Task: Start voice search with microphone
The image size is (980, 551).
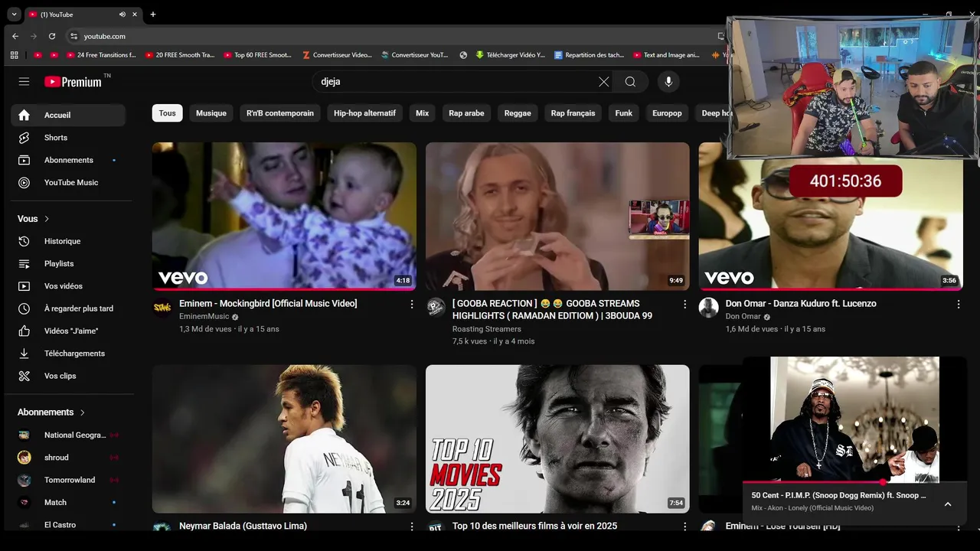Action: [x=668, y=82]
